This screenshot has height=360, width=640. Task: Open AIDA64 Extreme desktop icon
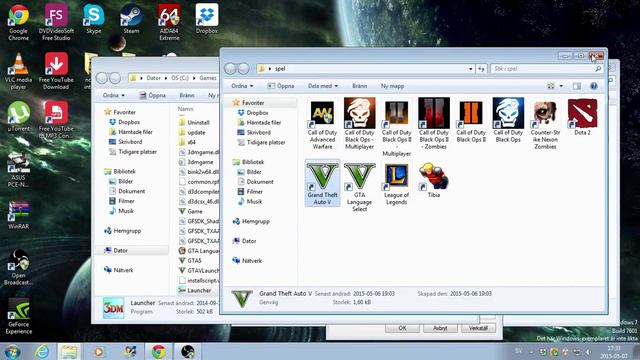point(169,22)
